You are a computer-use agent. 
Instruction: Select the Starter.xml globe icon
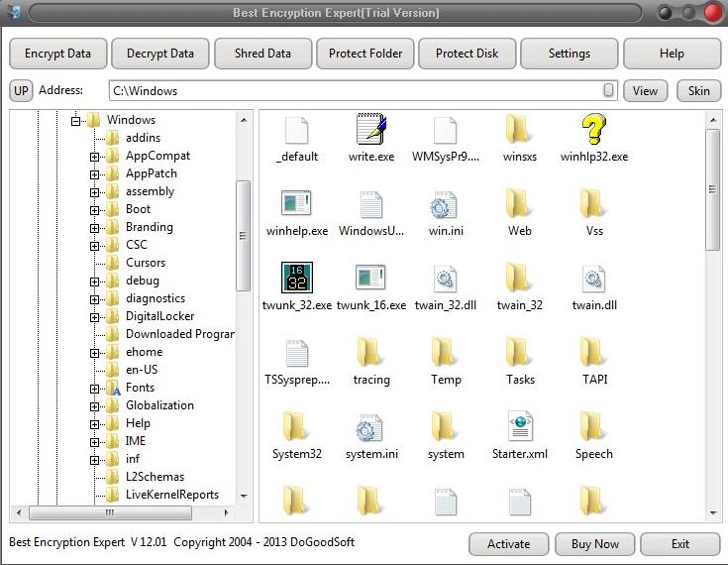520,425
